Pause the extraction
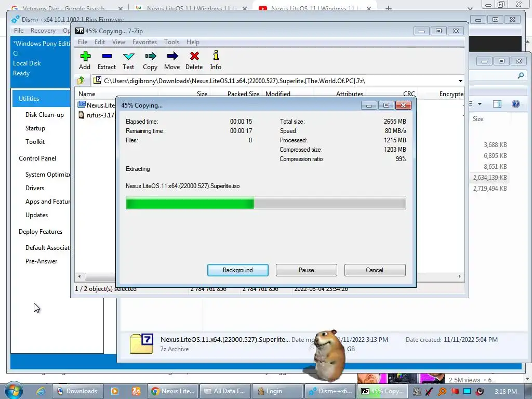Screen dimensions: 532x399 coord(307,270)
